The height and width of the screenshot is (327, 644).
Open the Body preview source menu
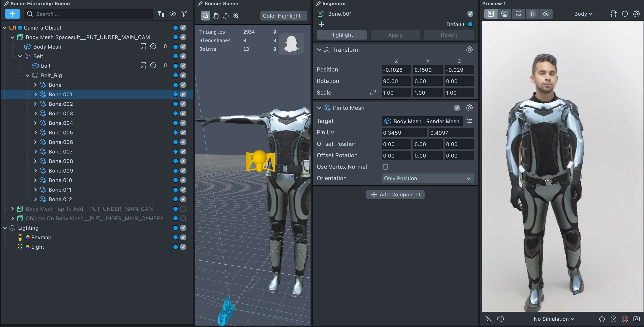583,14
